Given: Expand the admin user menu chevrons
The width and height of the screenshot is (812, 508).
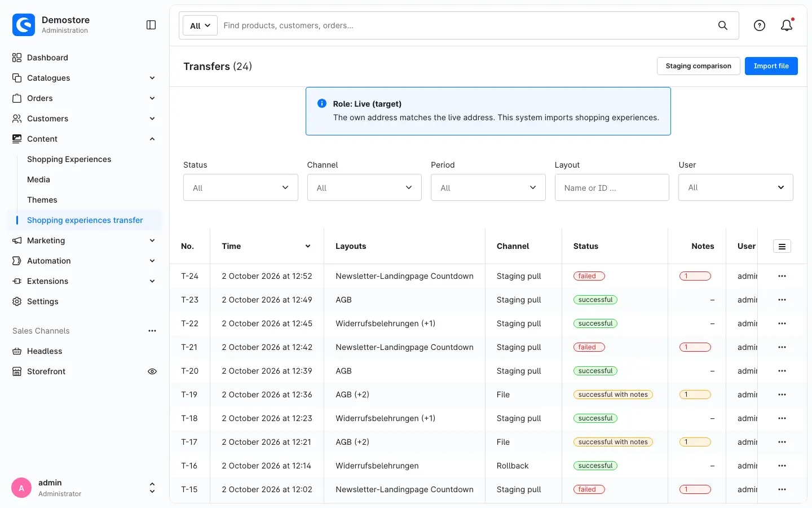Looking at the screenshot, I should pyautogui.click(x=152, y=488).
